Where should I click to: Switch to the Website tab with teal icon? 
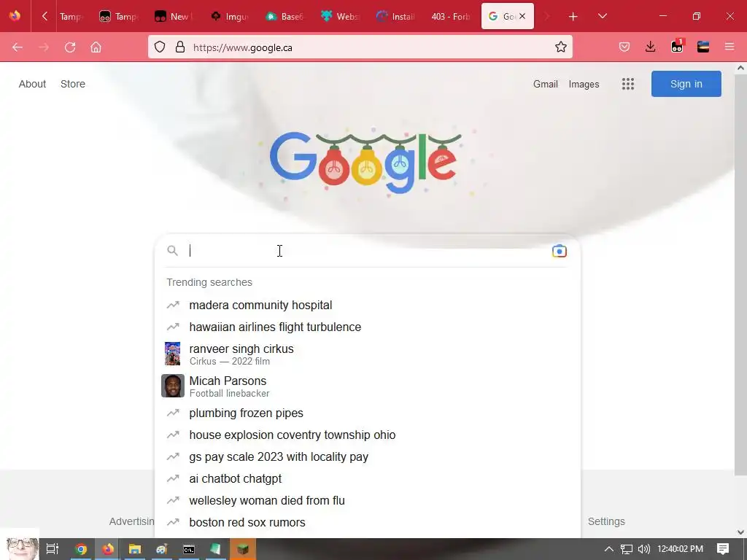[x=340, y=17]
